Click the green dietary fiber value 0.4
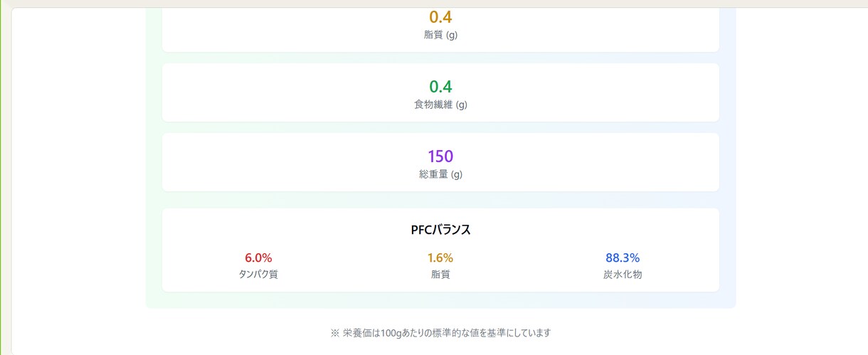The width and height of the screenshot is (868, 355). (440, 87)
